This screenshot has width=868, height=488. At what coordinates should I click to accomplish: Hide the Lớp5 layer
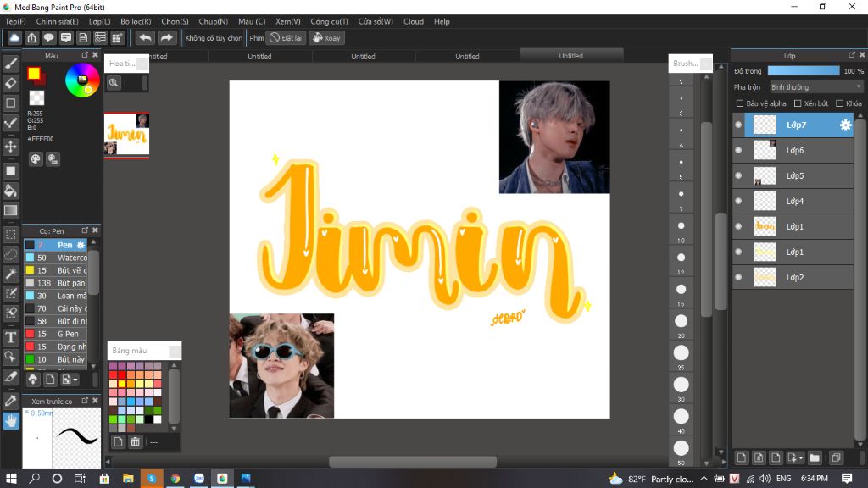[738, 176]
